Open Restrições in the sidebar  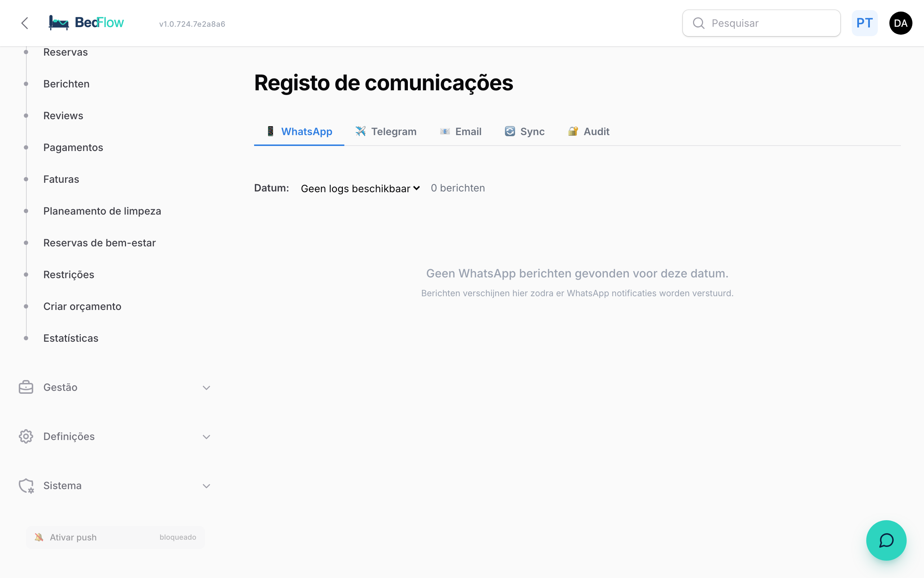69,275
